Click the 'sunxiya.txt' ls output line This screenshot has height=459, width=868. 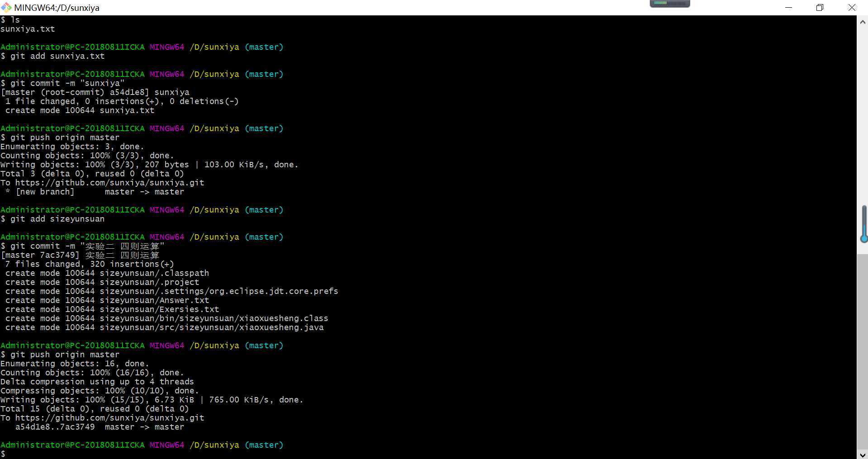[28, 29]
